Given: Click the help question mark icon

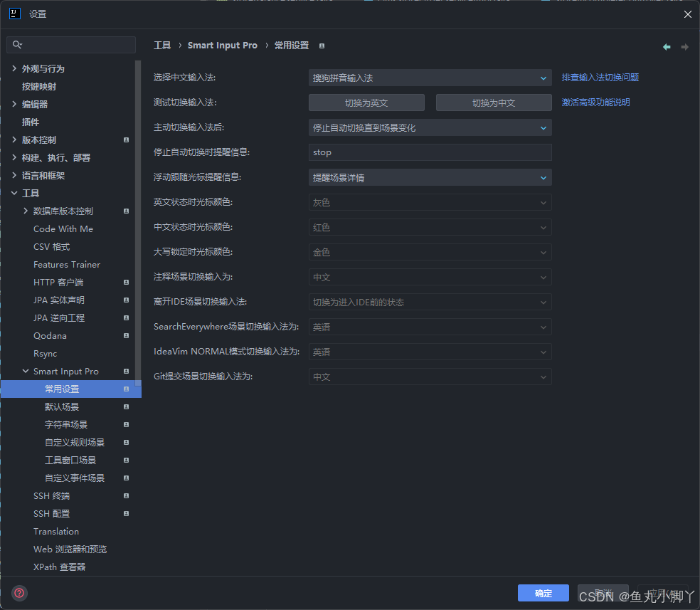Looking at the screenshot, I should coord(19,593).
